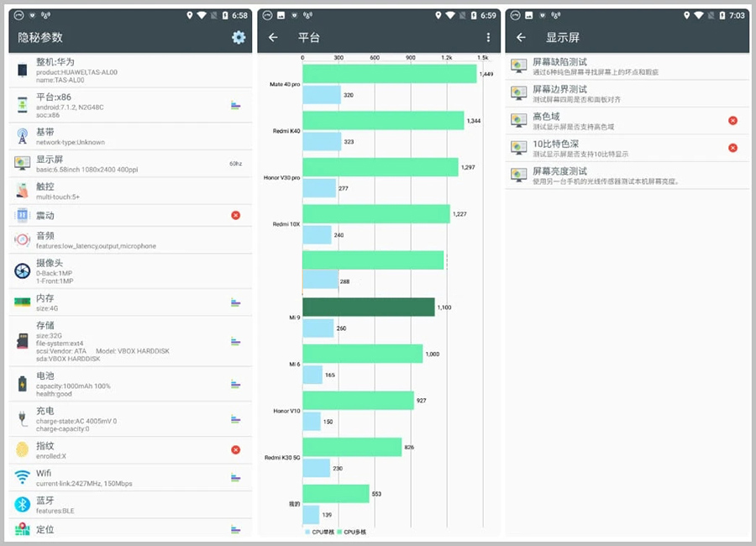Go back from the 显示屏 screen
Viewport: 756px width, 546px height.
click(x=521, y=38)
